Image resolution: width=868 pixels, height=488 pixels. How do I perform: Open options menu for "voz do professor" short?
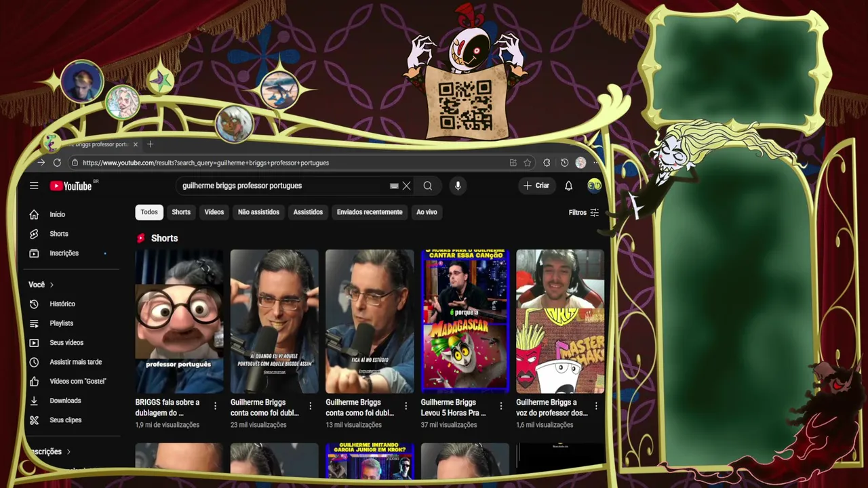(596, 406)
